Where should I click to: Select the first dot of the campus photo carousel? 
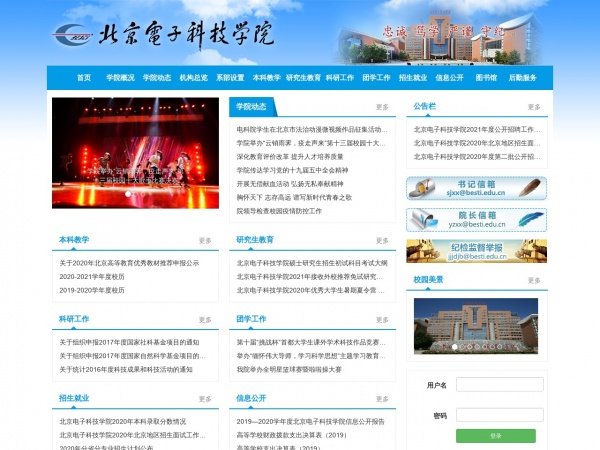[x=455, y=347]
